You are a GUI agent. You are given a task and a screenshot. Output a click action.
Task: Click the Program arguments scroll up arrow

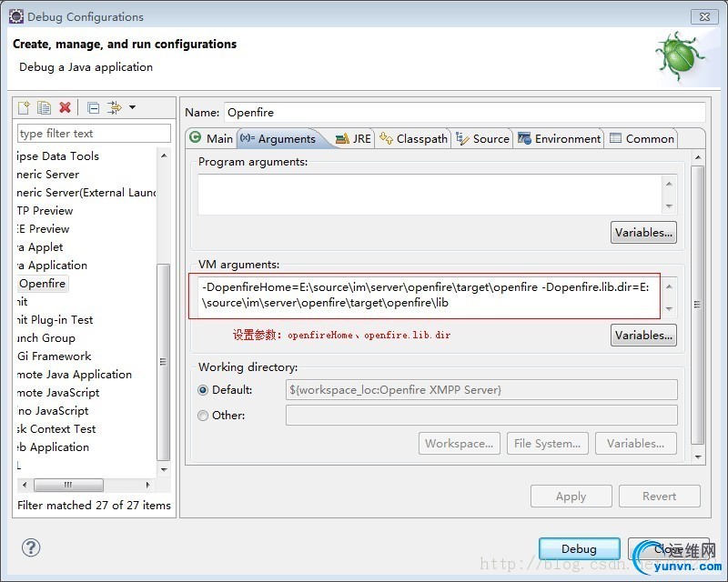(x=669, y=184)
